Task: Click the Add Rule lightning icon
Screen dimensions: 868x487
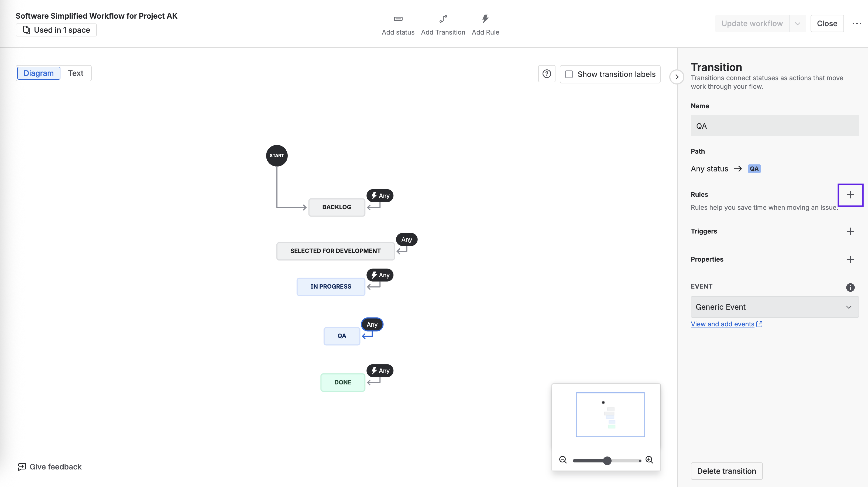Action: pos(485,19)
